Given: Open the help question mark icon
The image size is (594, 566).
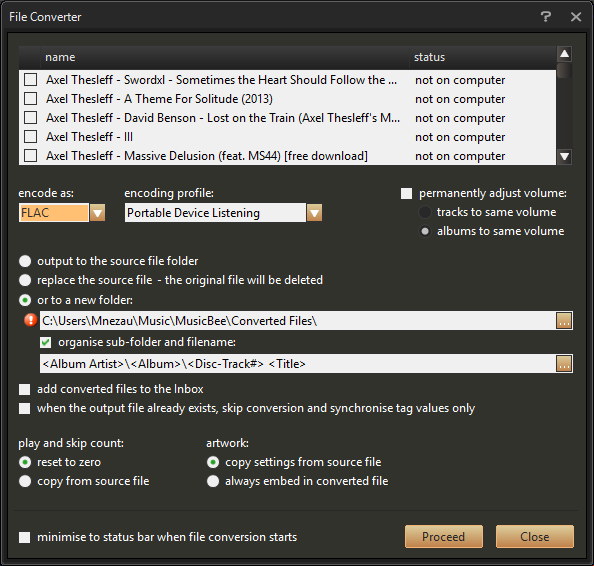Looking at the screenshot, I should click(546, 17).
